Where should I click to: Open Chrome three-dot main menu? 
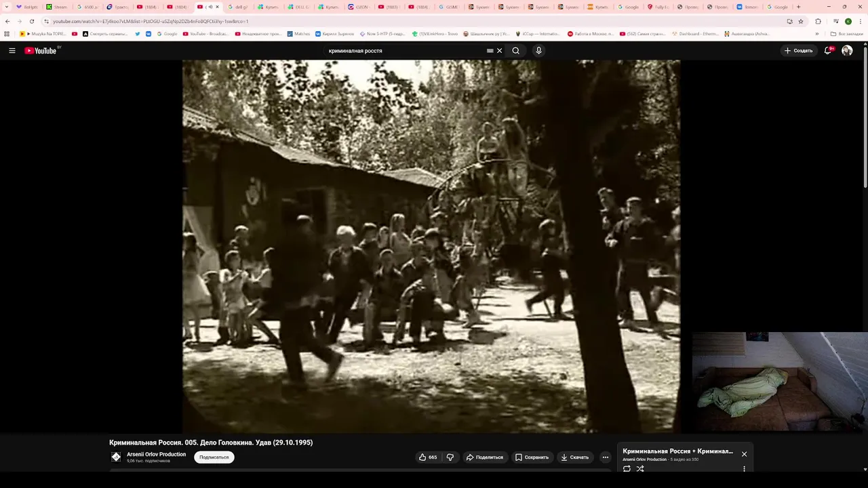click(861, 21)
